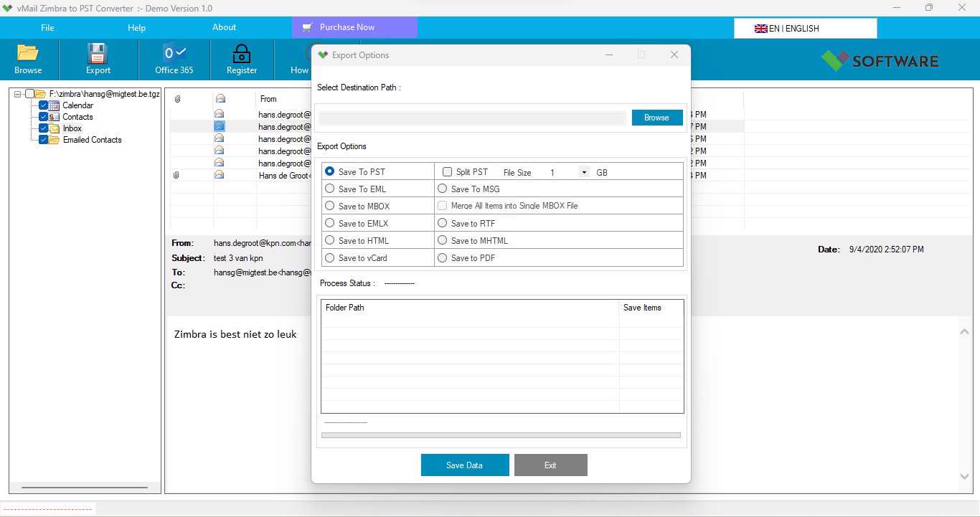980x517 pixels.
Task: Click the attachment paperclip column header
Action: tap(177, 99)
